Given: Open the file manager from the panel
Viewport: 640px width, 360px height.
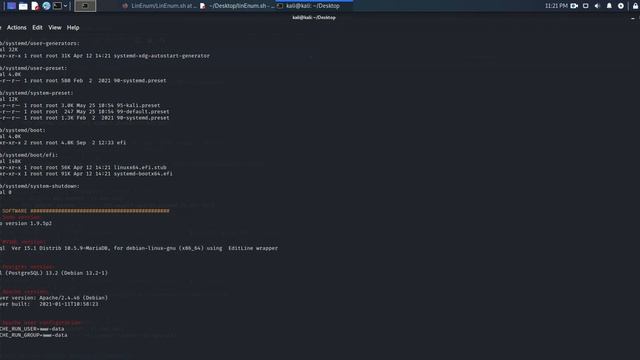Looking at the screenshot, I should [23, 6].
